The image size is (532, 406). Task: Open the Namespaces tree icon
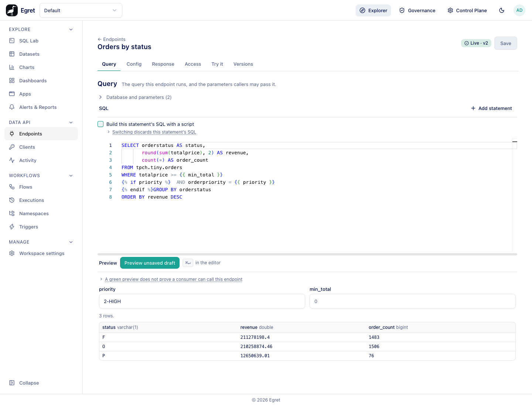[x=12, y=213]
